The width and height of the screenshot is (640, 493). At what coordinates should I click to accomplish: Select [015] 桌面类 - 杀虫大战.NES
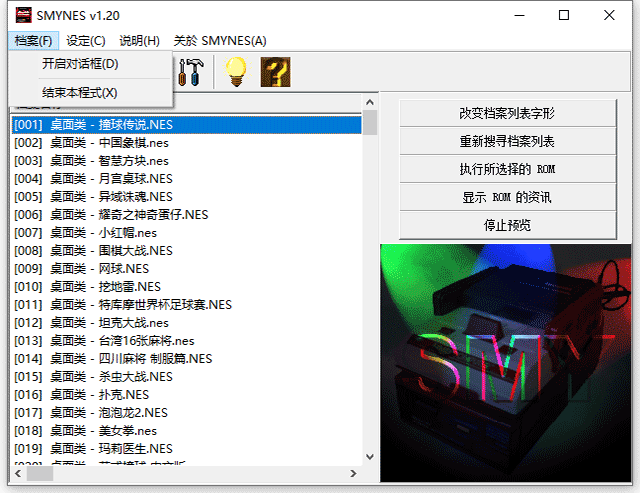click(187, 377)
